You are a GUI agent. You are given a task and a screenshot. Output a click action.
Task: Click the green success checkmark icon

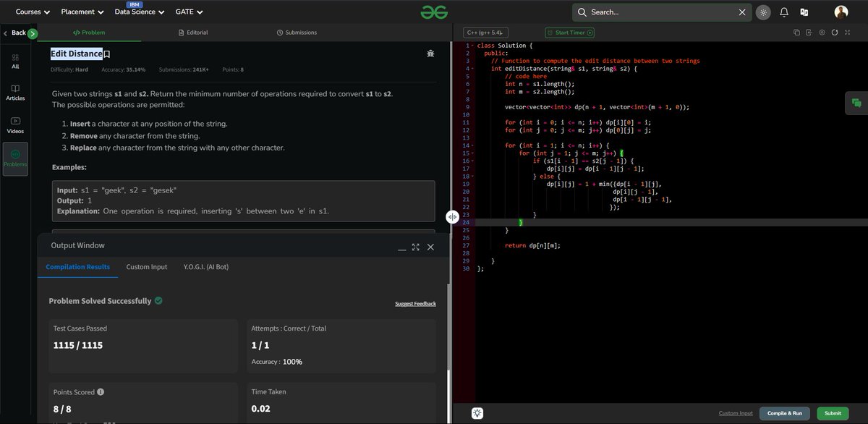pyautogui.click(x=158, y=300)
